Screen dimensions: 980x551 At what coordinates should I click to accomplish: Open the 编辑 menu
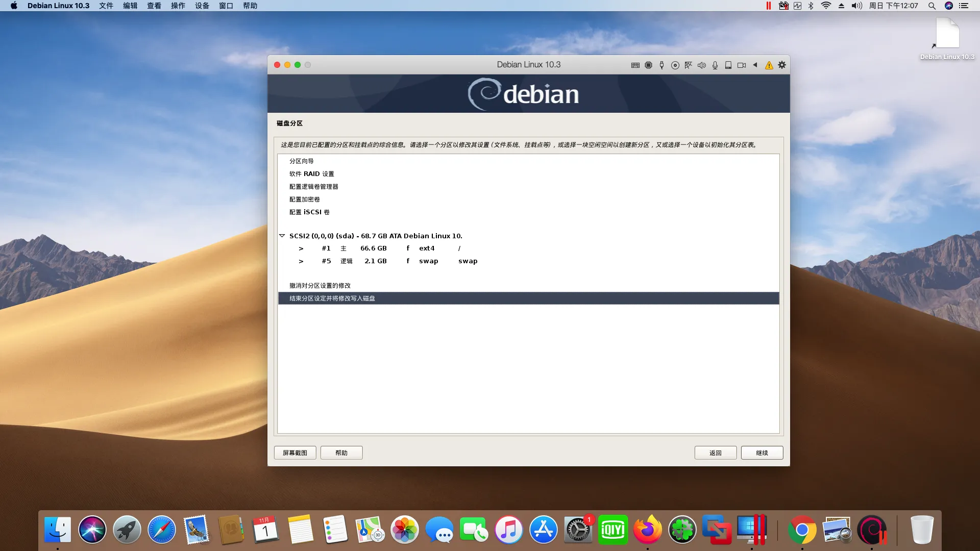(130, 6)
